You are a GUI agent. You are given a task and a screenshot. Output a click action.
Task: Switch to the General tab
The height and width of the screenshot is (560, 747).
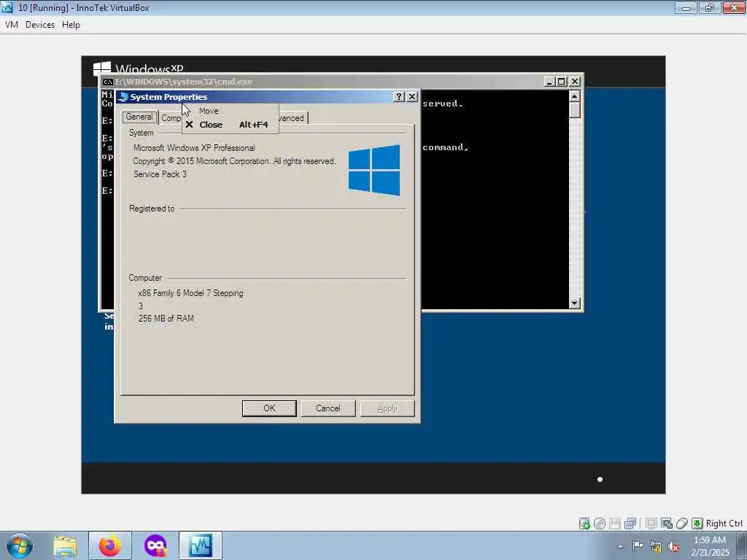(x=139, y=117)
